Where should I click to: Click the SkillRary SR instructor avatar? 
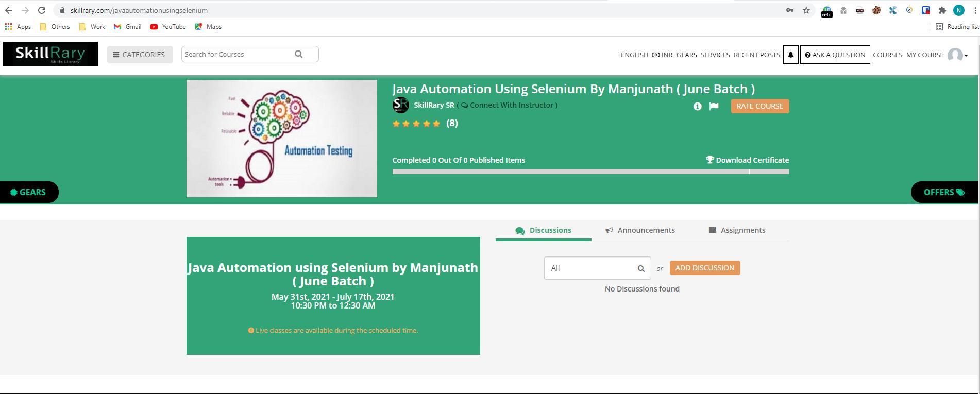[401, 105]
